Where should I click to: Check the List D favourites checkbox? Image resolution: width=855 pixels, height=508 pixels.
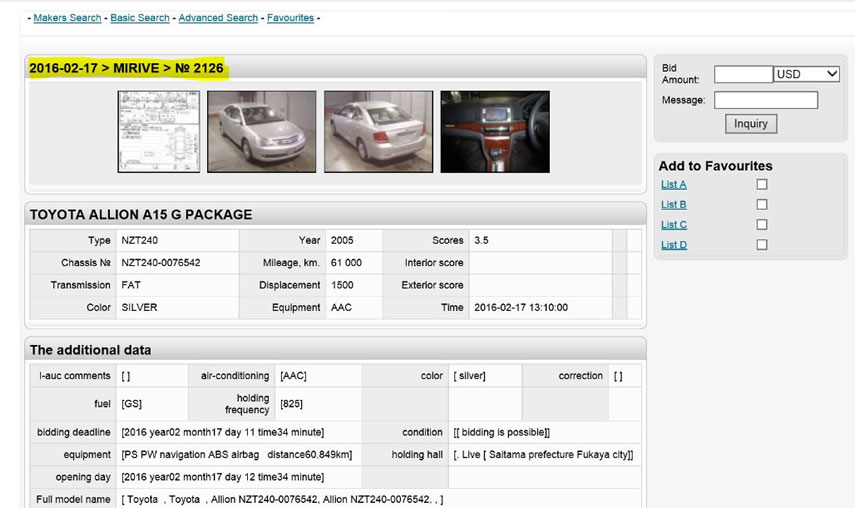(x=762, y=245)
